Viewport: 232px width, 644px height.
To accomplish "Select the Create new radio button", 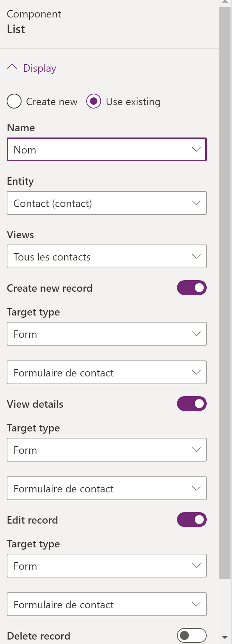I will coord(14,101).
